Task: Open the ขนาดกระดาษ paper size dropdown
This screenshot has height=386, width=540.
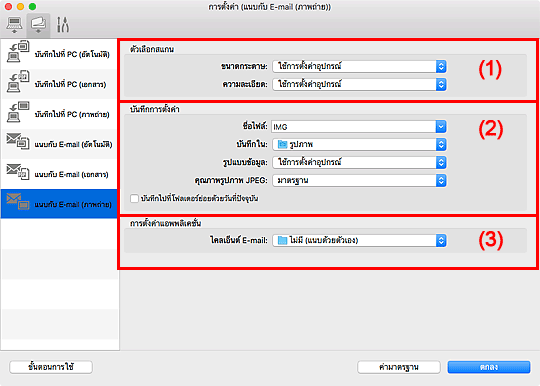Action: [359, 66]
